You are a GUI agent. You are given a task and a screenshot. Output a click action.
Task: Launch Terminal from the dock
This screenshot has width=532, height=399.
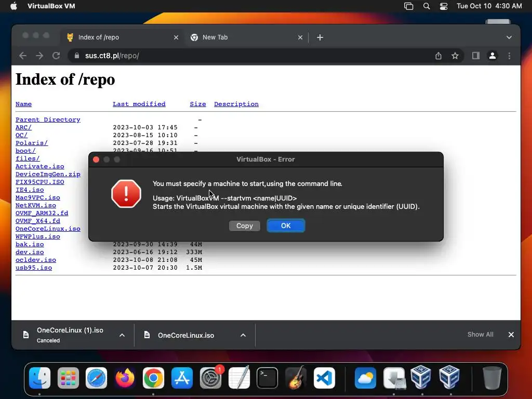[268, 378]
